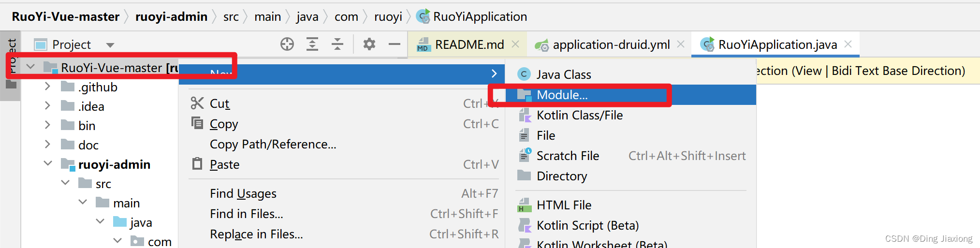
Task: Click the Select Opened File target icon
Action: pyautogui.click(x=287, y=44)
